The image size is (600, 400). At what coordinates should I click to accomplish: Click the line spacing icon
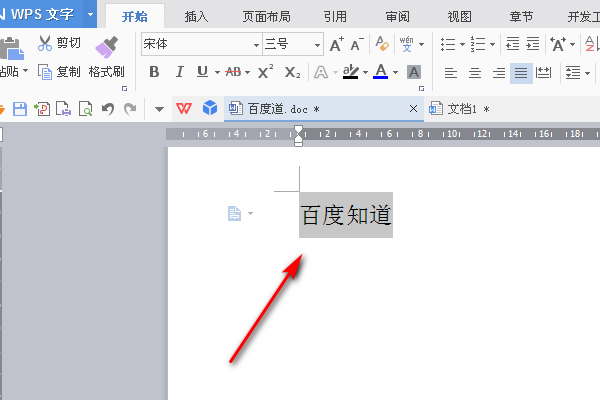pyautogui.click(x=573, y=72)
